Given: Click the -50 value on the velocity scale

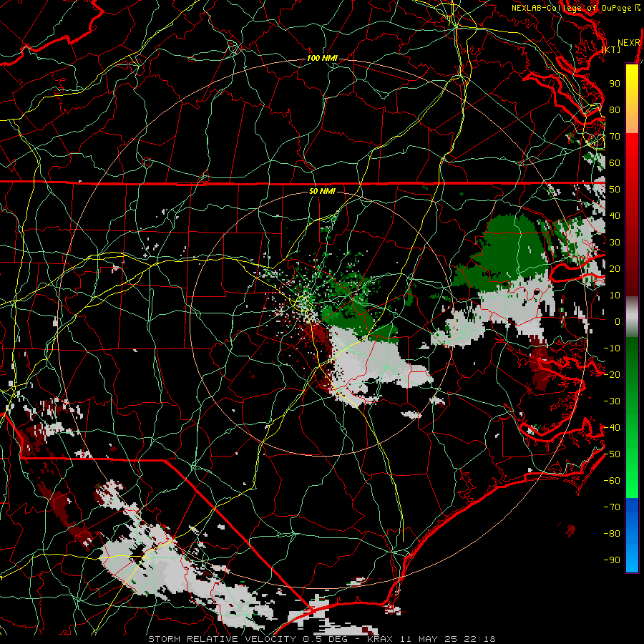Looking at the screenshot, I should click(x=612, y=454).
